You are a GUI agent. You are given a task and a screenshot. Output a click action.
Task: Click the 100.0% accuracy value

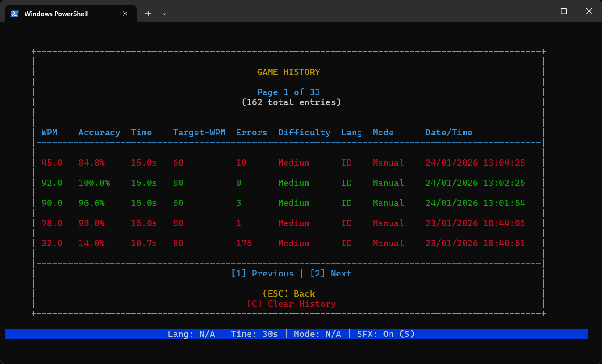click(94, 183)
